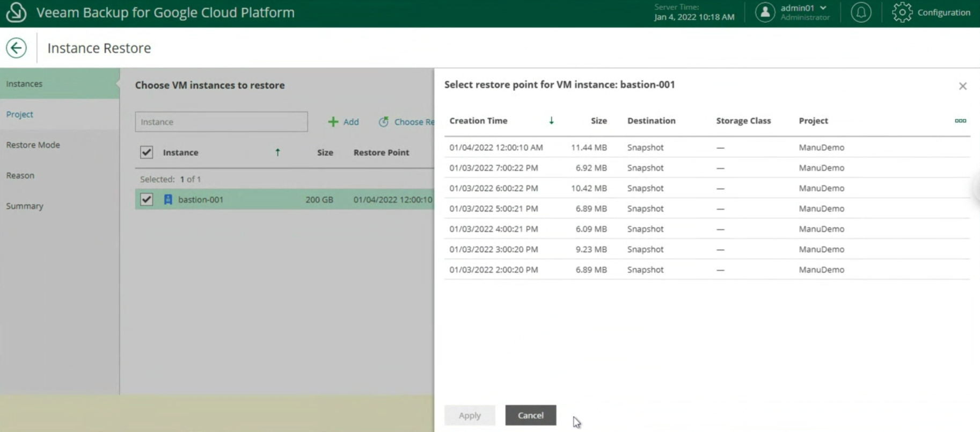Click the 6.09 MB size cell
Viewport: 980px width, 432px height.
pos(591,229)
